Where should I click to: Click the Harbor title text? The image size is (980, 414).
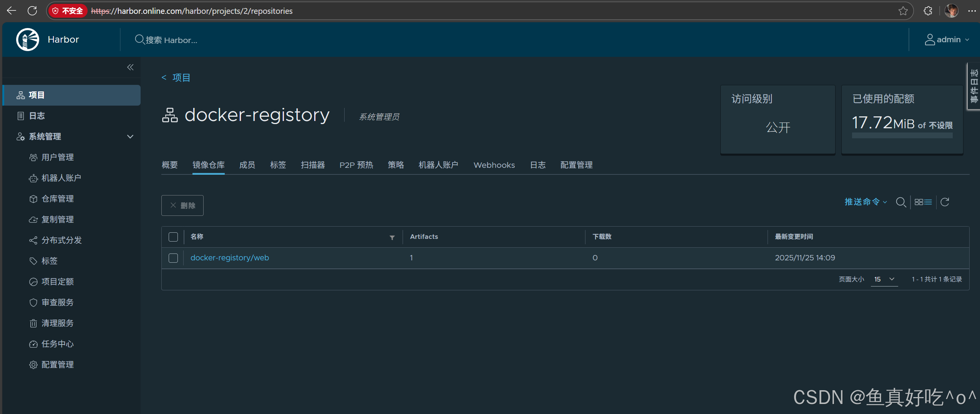point(63,40)
